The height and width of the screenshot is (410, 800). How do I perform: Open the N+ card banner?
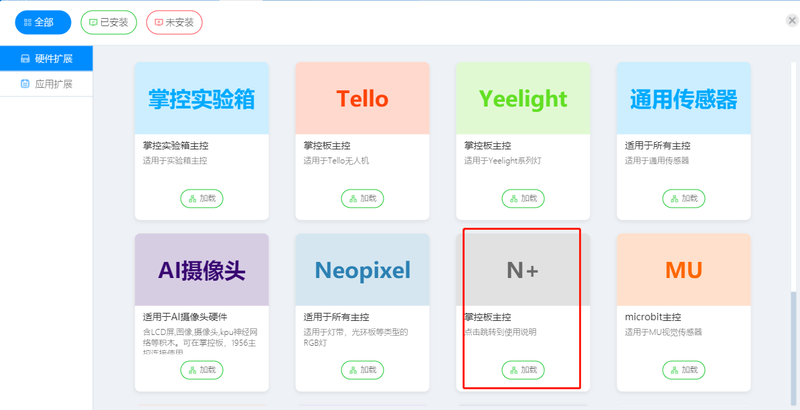(523, 270)
